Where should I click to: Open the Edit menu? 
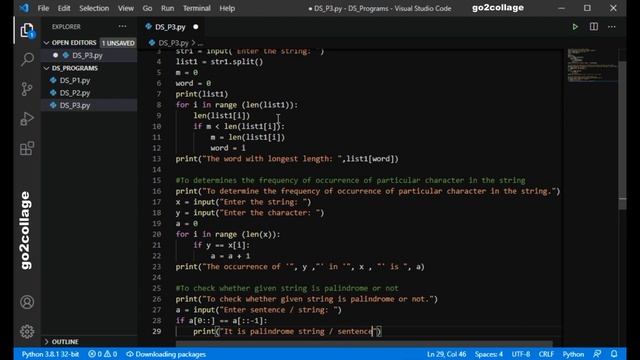tap(64, 8)
